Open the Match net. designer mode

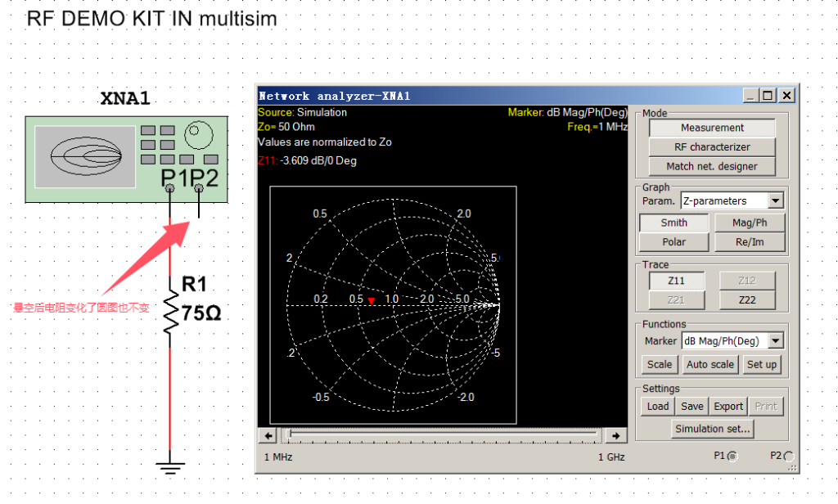point(712,166)
